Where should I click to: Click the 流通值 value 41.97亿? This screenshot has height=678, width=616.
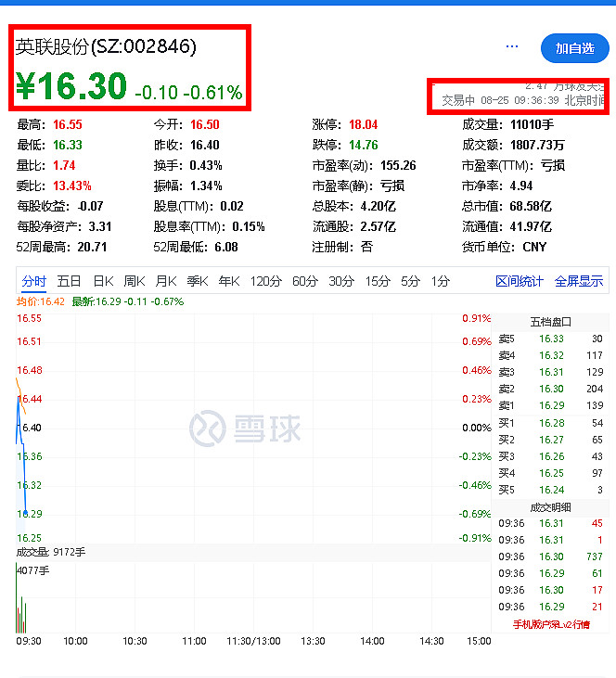pos(531,226)
